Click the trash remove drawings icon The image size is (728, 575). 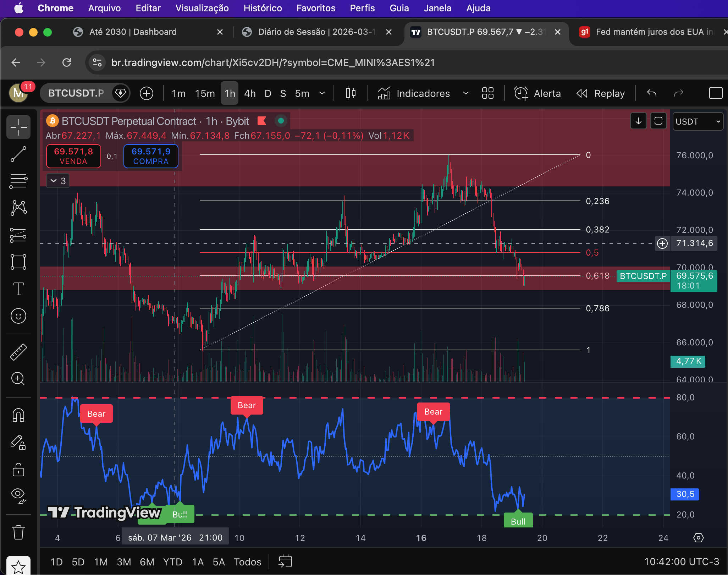point(18,532)
